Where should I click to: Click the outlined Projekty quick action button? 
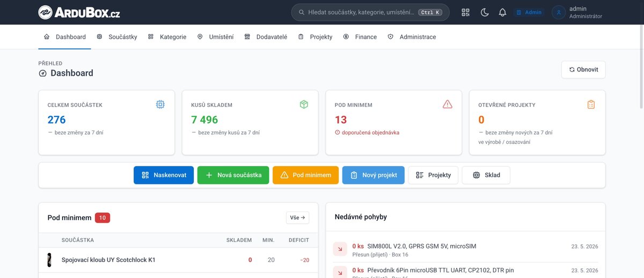click(433, 175)
